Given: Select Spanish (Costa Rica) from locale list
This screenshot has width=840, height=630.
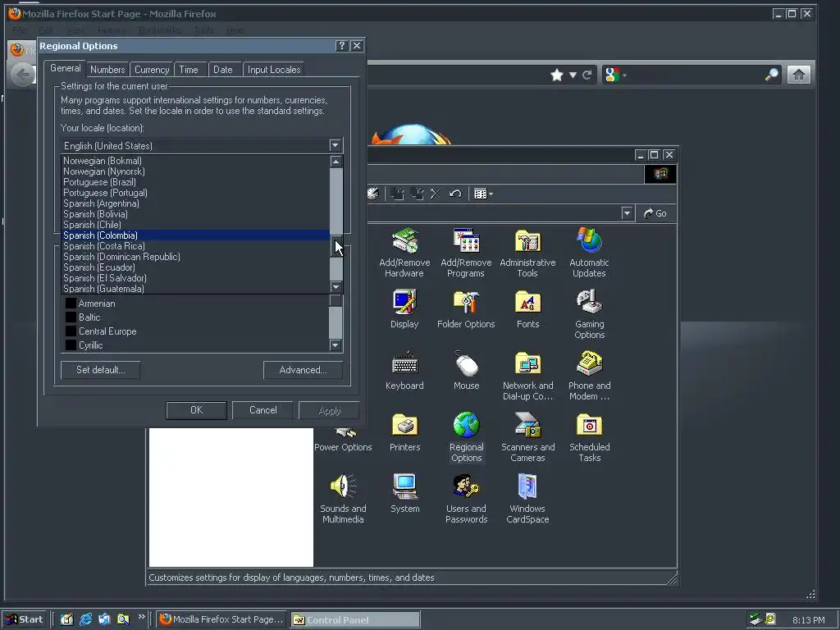Looking at the screenshot, I should (x=195, y=246).
